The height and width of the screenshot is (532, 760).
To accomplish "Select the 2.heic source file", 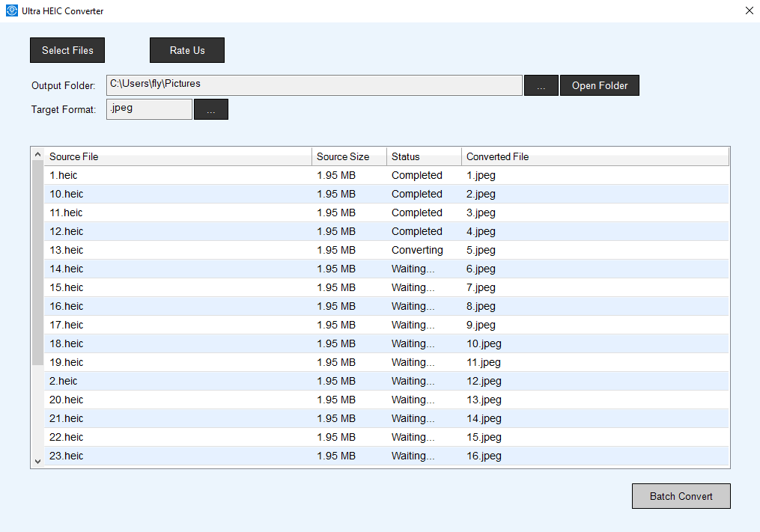I will (x=63, y=382).
